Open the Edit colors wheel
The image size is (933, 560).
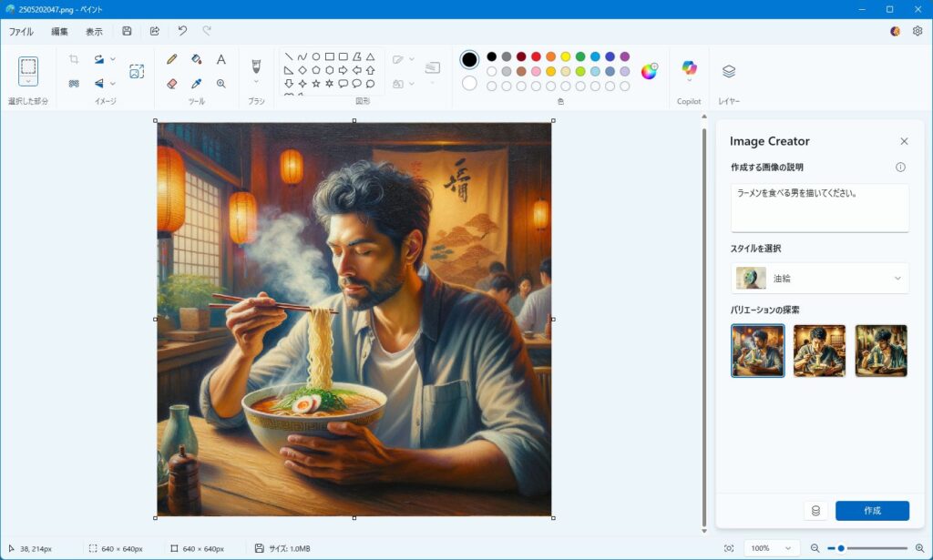(x=649, y=71)
